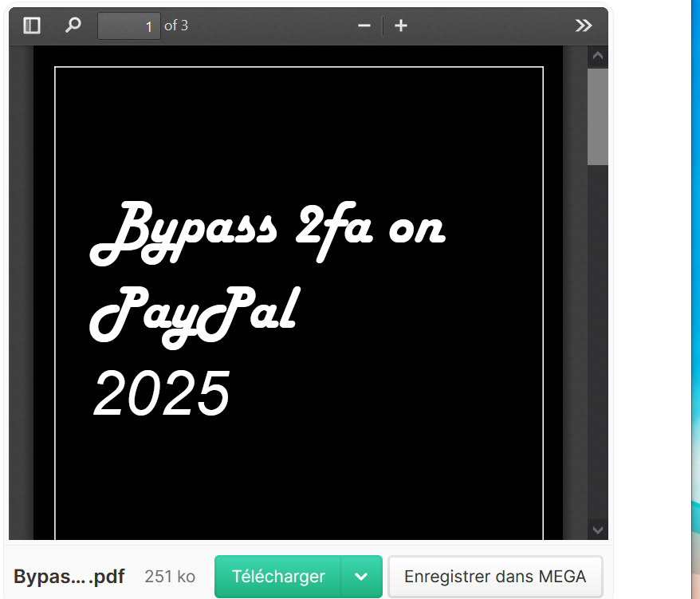Click the scrollbar down arrow

point(597,529)
